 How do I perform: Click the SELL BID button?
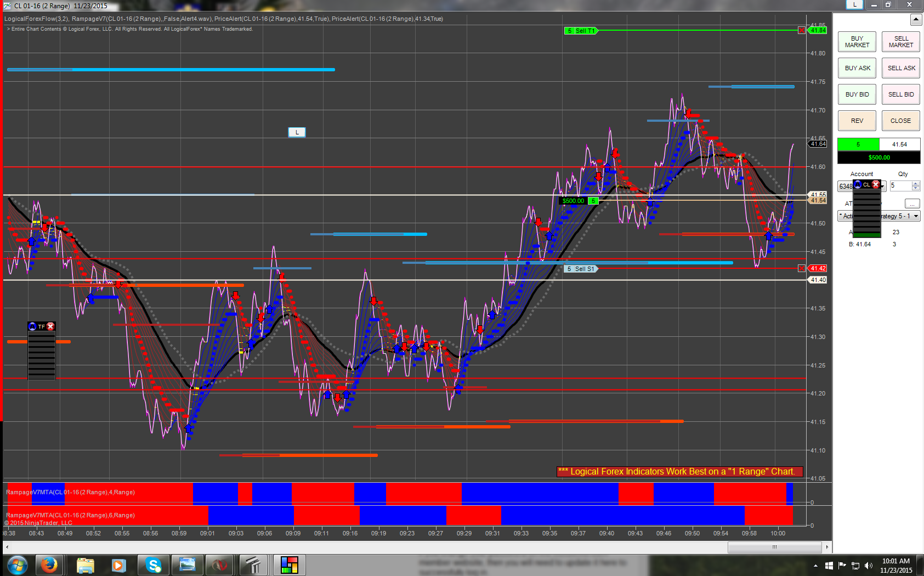(x=901, y=94)
